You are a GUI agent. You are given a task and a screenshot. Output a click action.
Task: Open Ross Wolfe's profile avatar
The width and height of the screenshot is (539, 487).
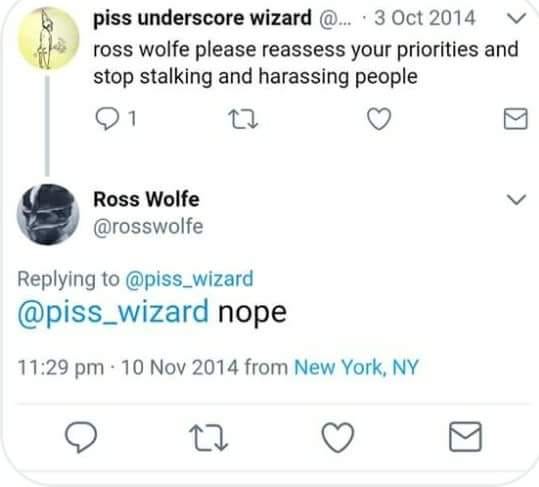coord(48,214)
